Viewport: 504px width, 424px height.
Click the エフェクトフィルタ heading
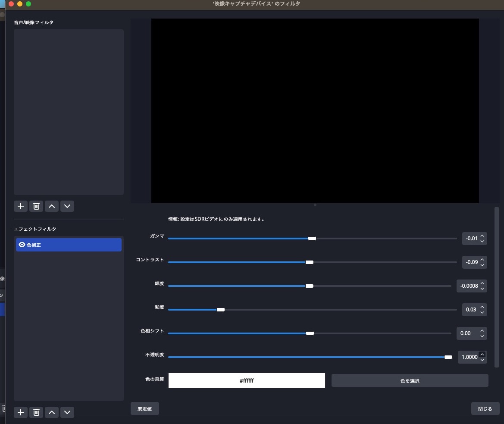[35, 229]
